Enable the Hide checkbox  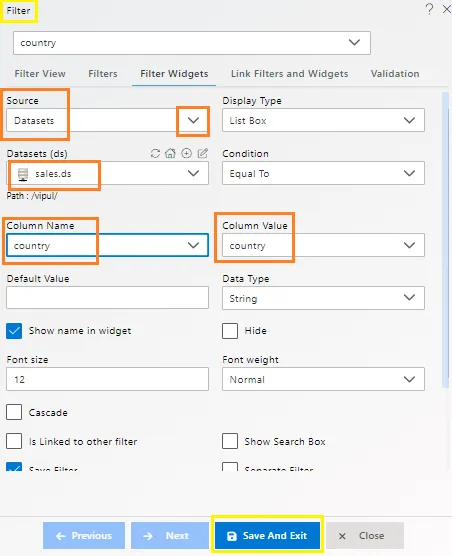coord(230,331)
